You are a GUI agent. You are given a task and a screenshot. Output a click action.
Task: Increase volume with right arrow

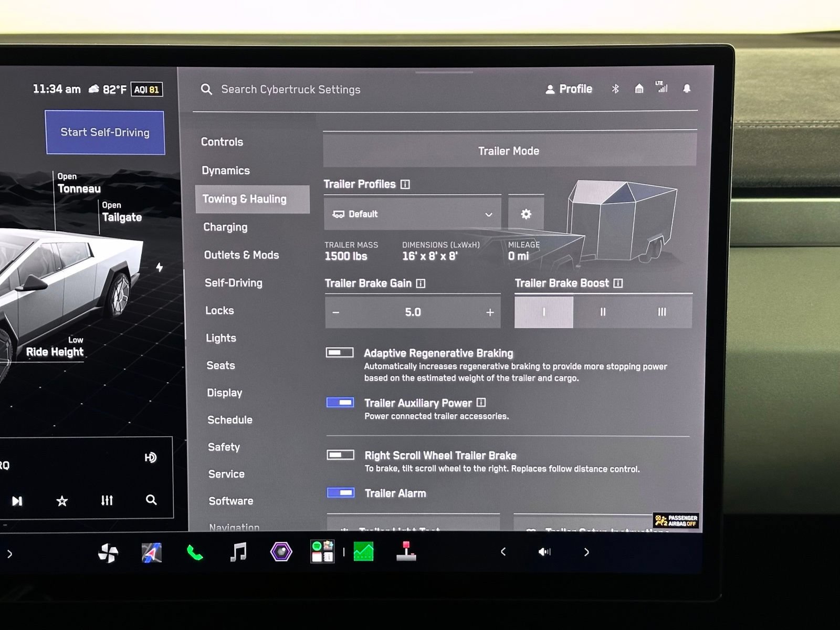[x=586, y=552]
